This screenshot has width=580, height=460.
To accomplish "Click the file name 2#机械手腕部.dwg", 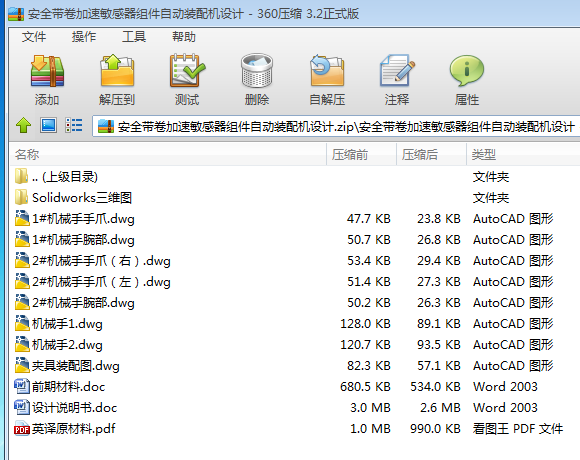I will click(83, 302).
